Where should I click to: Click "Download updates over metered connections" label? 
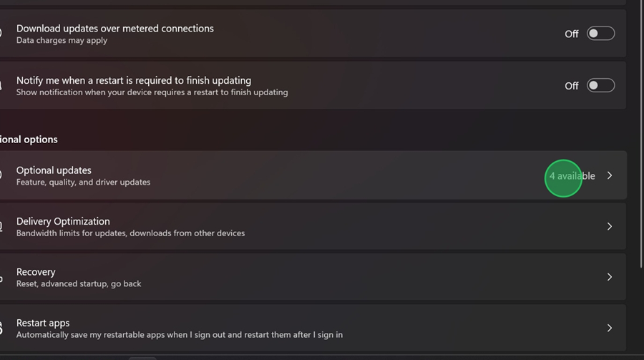click(115, 29)
